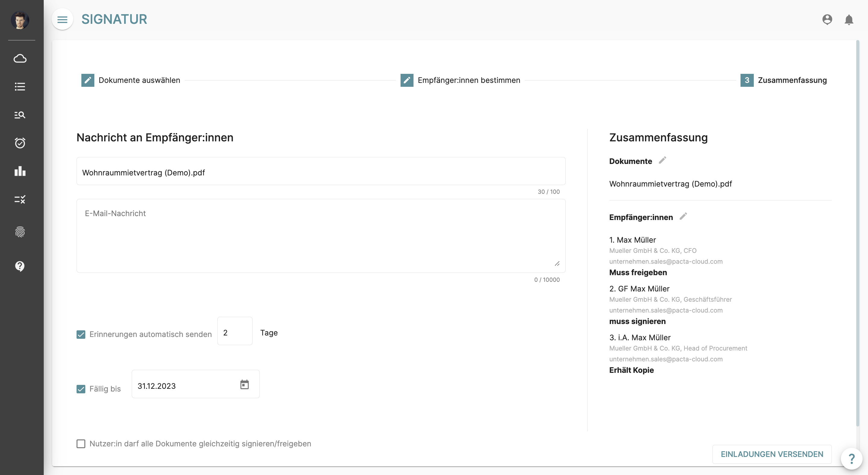Click the Empfänger:innen bestimmen step pencil icon
The height and width of the screenshot is (475, 868).
pos(407,80)
